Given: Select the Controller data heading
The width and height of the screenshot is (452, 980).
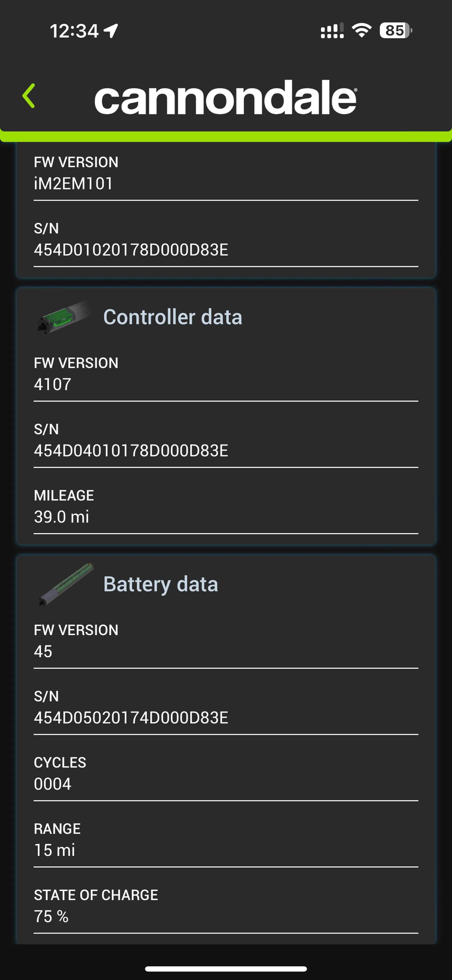Looking at the screenshot, I should 173,317.
